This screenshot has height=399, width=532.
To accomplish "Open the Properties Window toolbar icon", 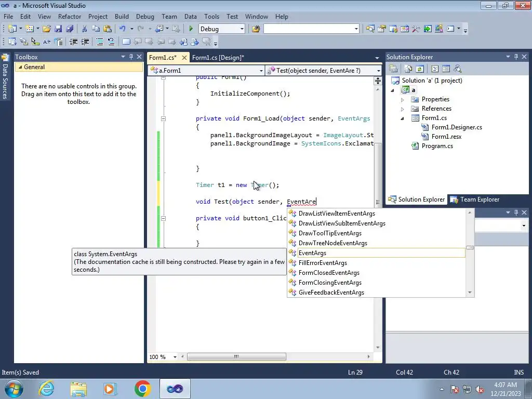I will click(x=382, y=29).
